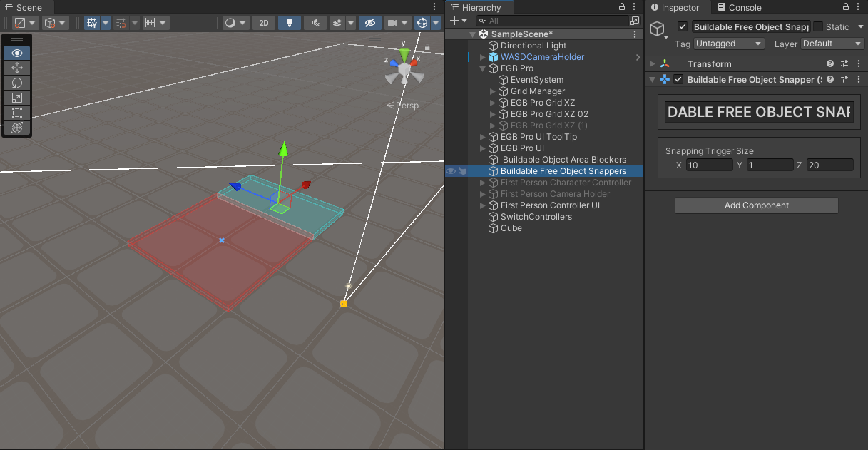Open the handle rotation dropdown
This screenshot has width=868, height=450.
coord(56,23)
